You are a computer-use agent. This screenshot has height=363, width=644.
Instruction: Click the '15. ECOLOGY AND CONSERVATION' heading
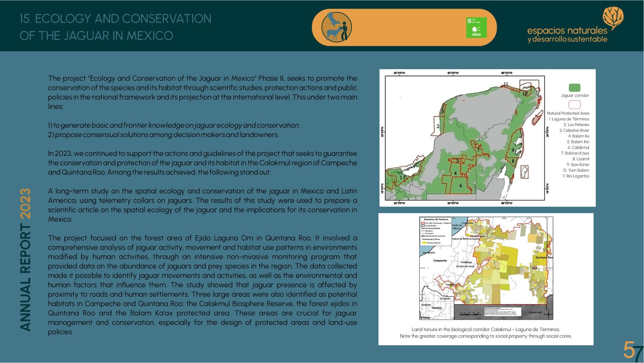point(116,18)
